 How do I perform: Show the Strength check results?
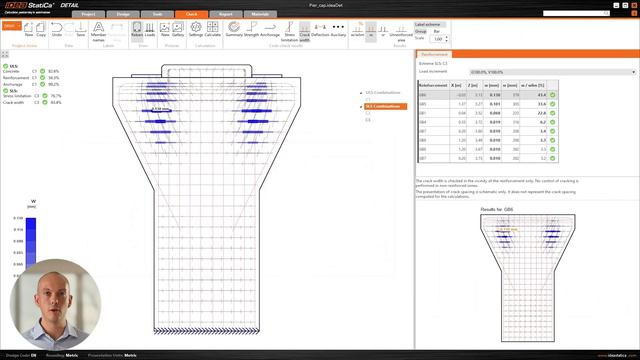tap(251, 29)
